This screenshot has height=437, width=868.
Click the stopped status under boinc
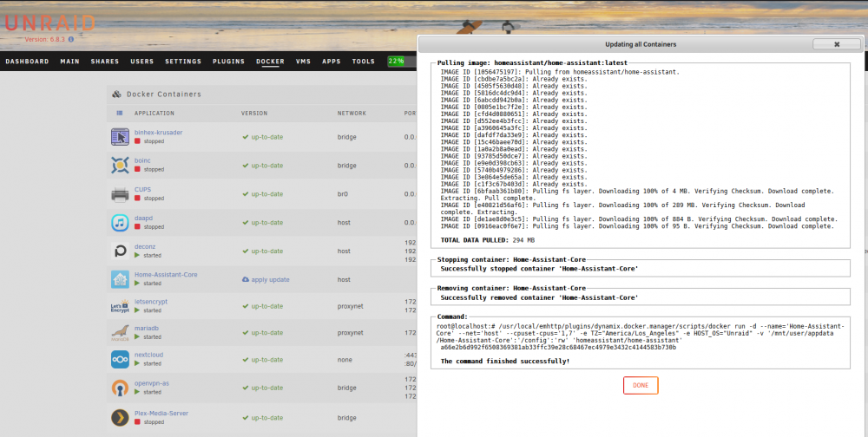pyautogui.click(x=149, y=169)
